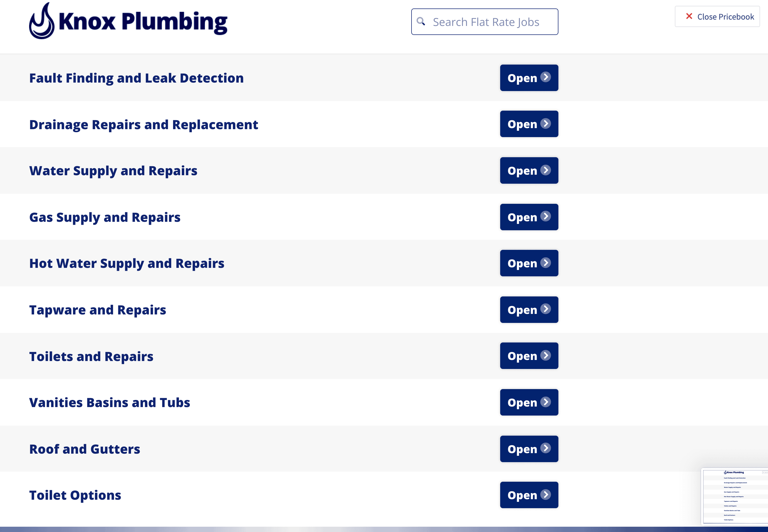This screenshot has width=768, height=532.
Task: Select the Hot Water Supply and Repairs heading
Action: click(x=127, y=263)
